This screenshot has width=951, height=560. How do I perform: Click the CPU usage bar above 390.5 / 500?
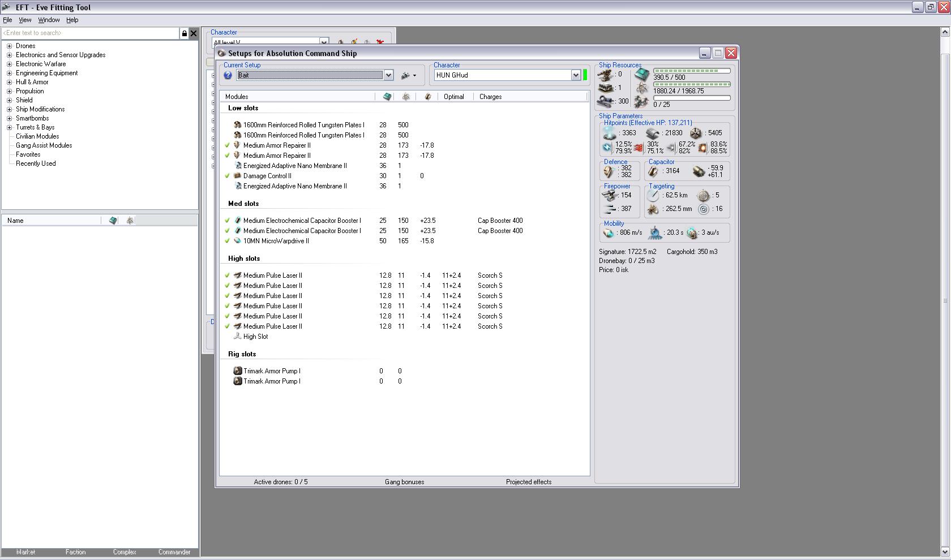(692, 71)
